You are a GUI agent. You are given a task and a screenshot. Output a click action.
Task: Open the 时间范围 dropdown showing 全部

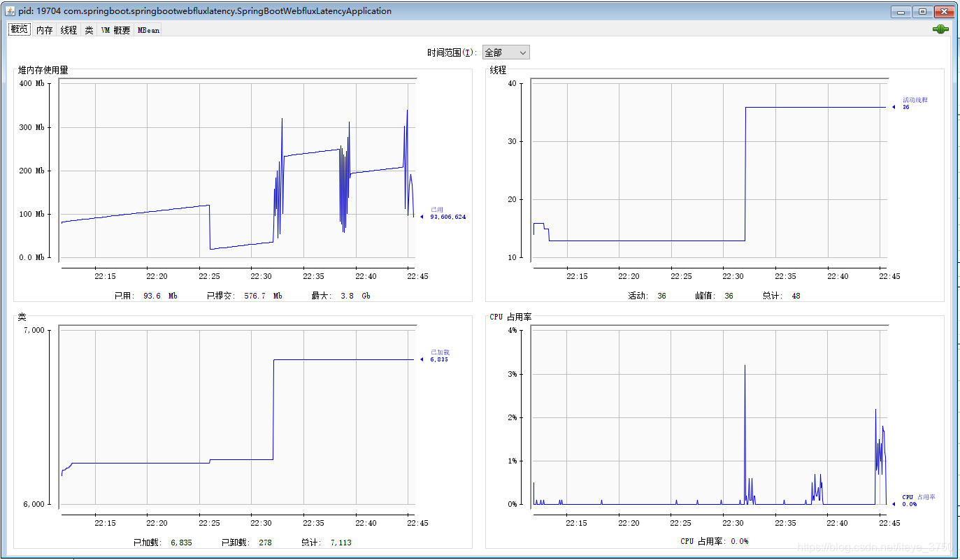pos(506,52)
